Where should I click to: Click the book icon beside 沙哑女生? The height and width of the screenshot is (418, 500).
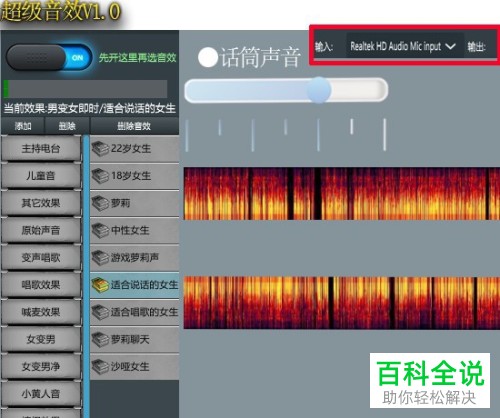tap(100, 367)
